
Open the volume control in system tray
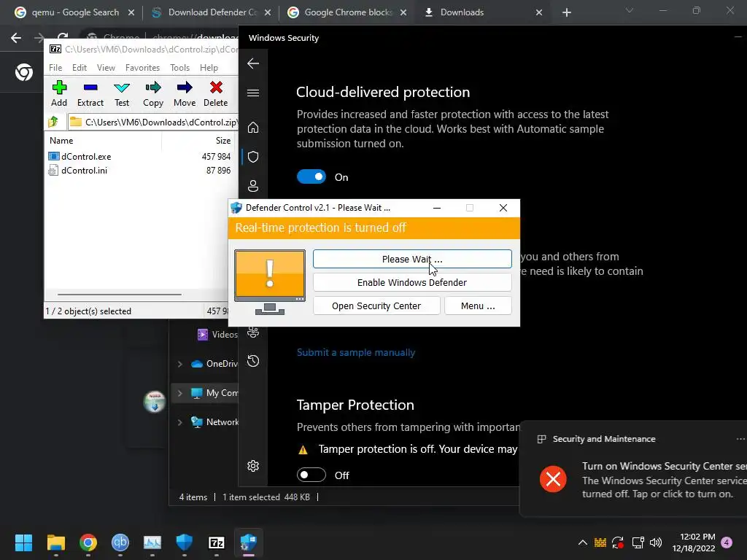pos(656,542)
